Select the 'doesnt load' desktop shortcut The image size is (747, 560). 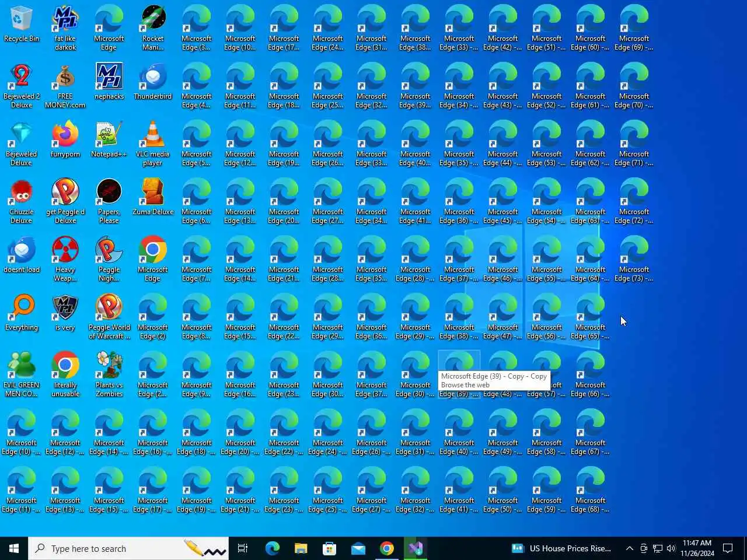[22, 255]
